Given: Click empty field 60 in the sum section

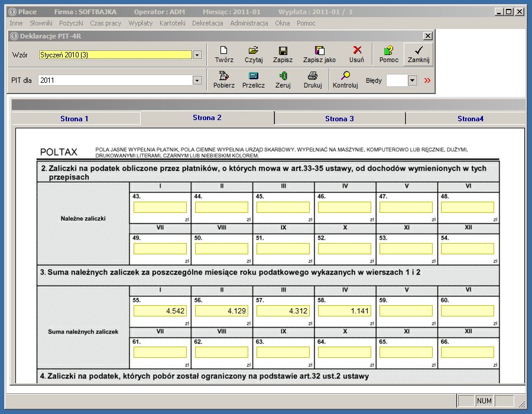Looking at the screenshot, I should click(468, 311).
